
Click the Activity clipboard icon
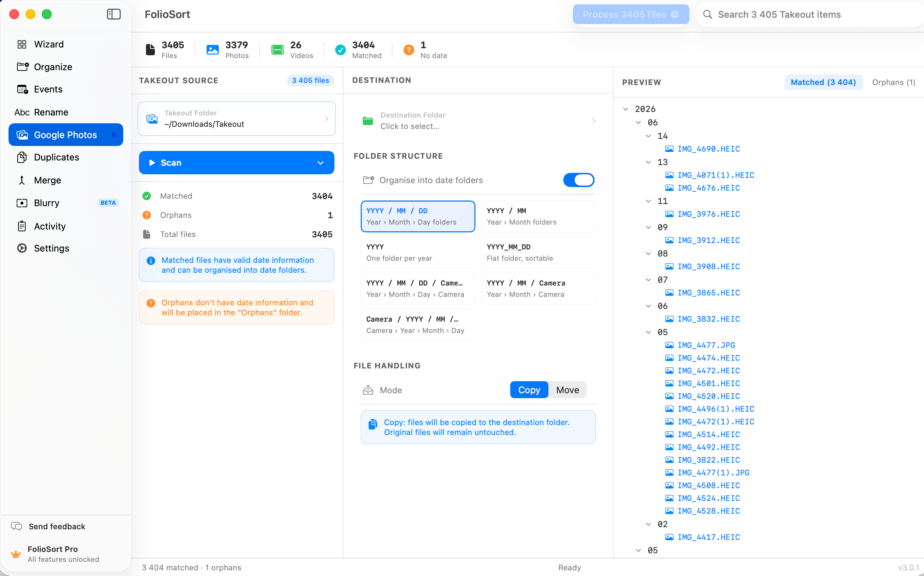pyautogui.click(x=22, y=226)
